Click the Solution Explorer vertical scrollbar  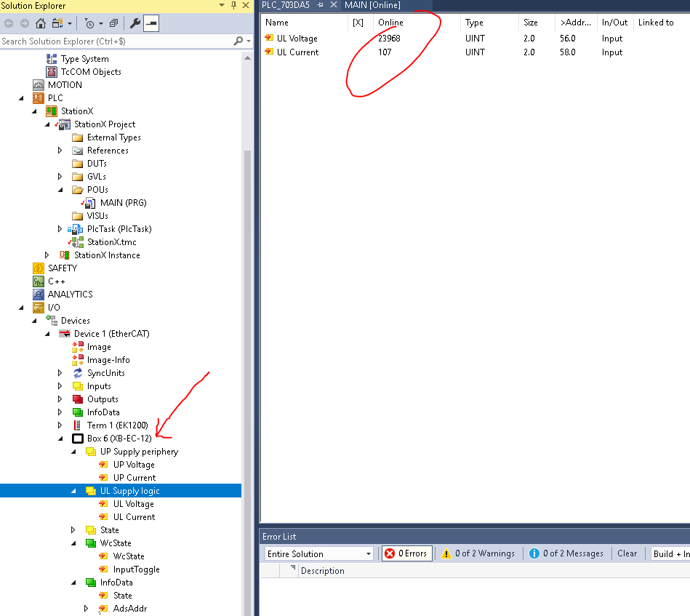click(247, 335)
